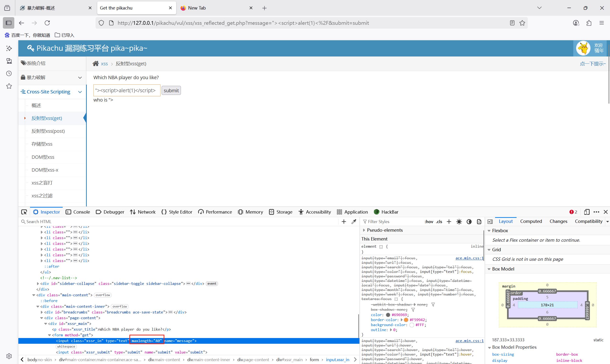The width and height of the screenshot is (610, 364).
Task: Click the submit button in the form
Action: 171,91
